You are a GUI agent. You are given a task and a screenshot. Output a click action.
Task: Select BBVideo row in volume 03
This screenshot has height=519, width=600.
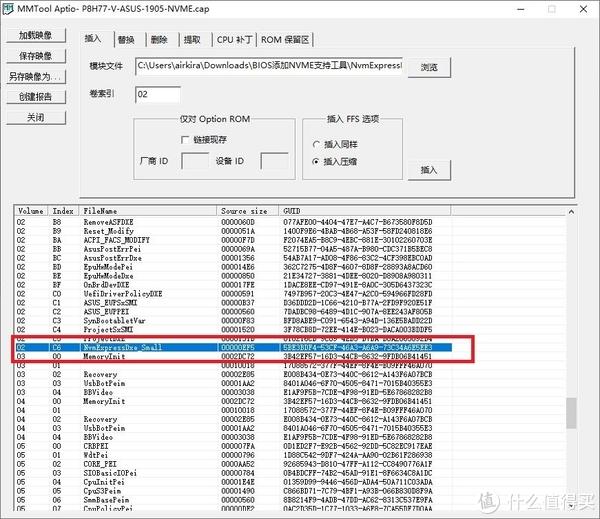pos(233,392)
